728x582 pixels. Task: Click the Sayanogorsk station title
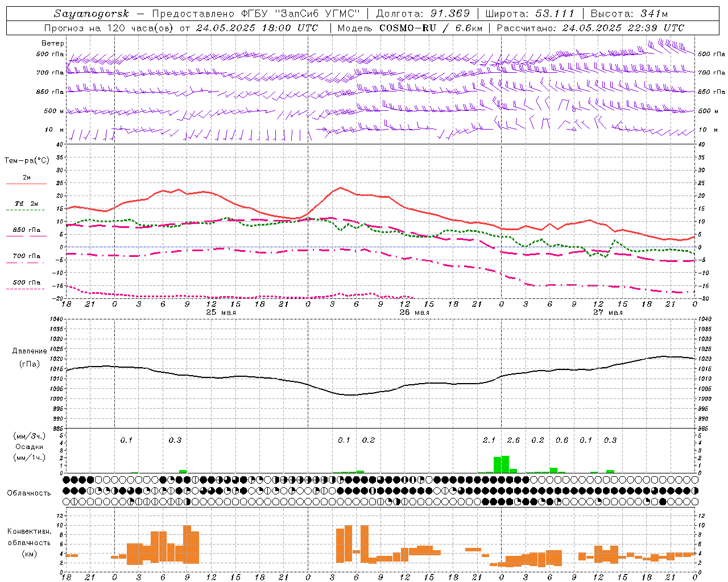click(x=91, y=14)
